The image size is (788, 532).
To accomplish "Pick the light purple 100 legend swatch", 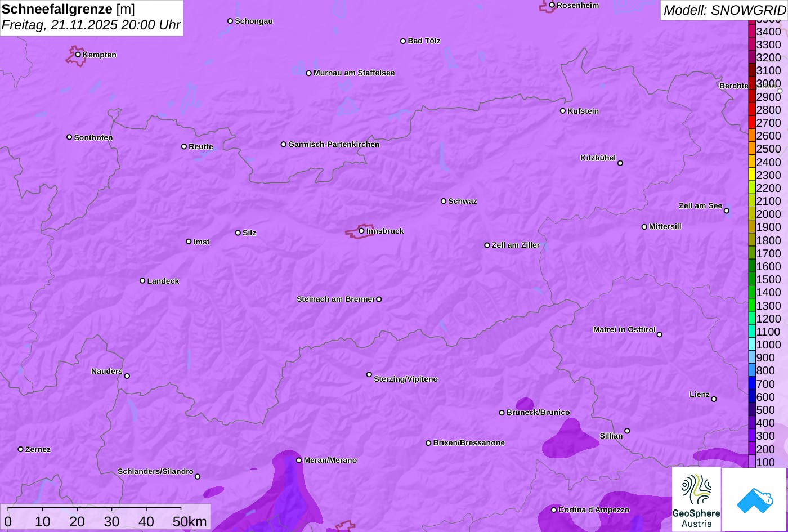I will click(751, 462).
